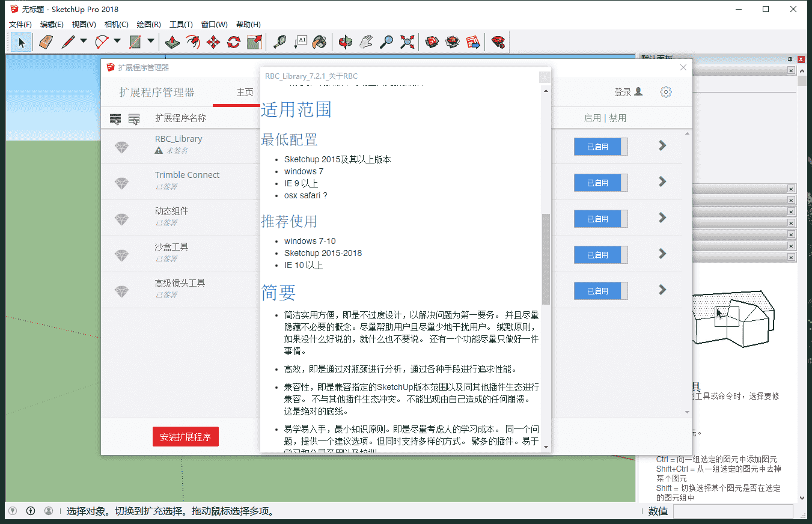Open the 3D Warehouse icon
The height and width of the screenshot is (524, 812).
pyautogui.click(x=432, y=42)
